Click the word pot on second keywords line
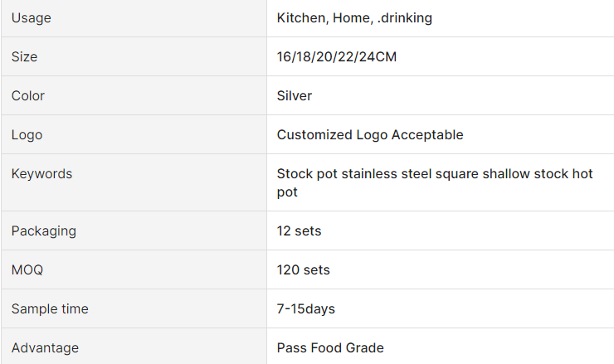Image resolution: width=614 pixels, height=364 pixels. tap(287, 192)
